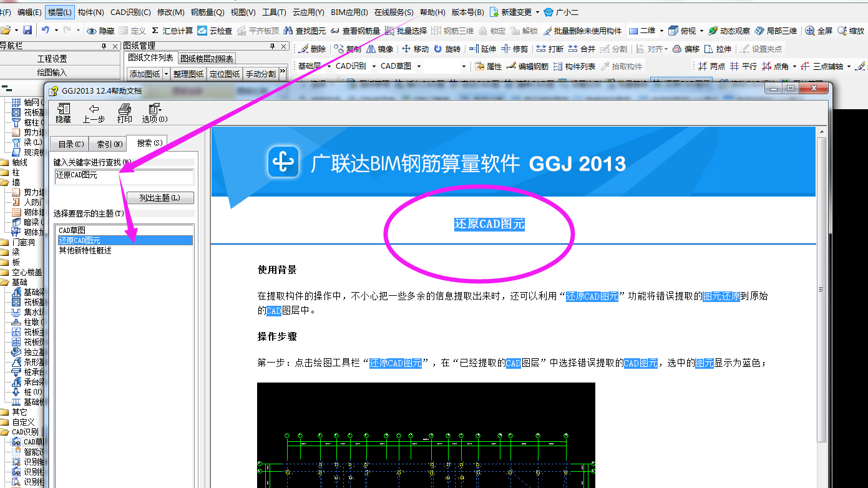Select 拉伸 stretch tool
Viewport: 868px width, 488px height.
click(x=718, y=49)
